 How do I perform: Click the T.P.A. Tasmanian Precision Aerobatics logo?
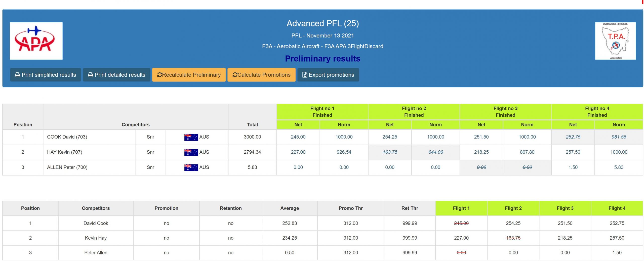[615, 41]
